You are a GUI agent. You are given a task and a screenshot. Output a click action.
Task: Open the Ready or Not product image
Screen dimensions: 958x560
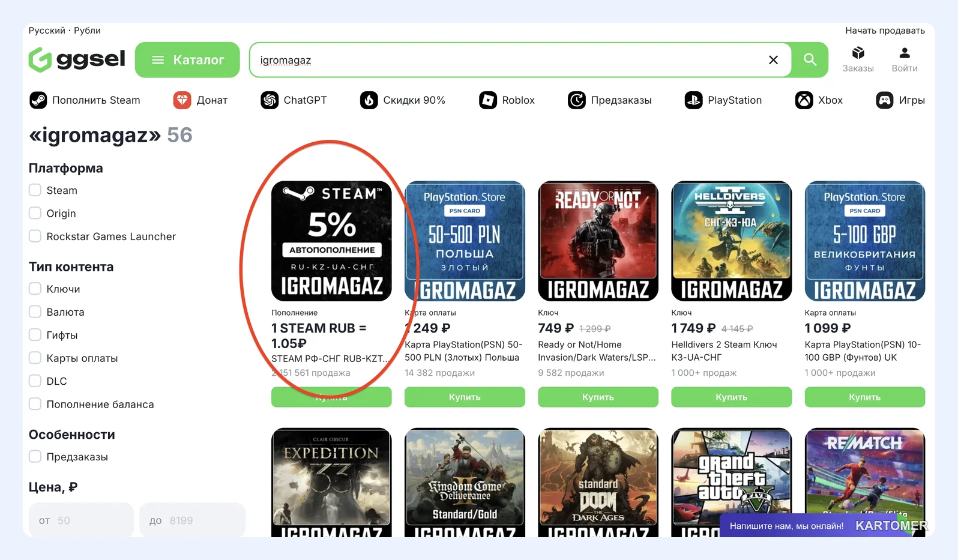tap(598, 241)
